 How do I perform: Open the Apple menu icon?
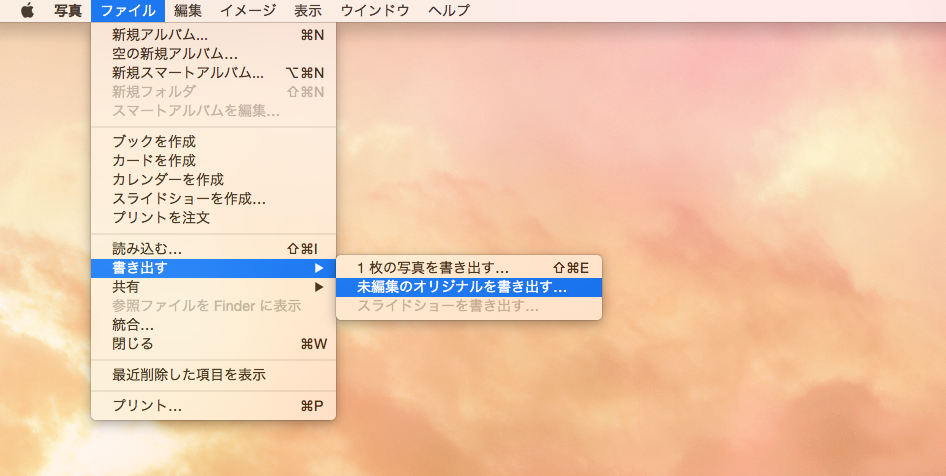[27, 10]
